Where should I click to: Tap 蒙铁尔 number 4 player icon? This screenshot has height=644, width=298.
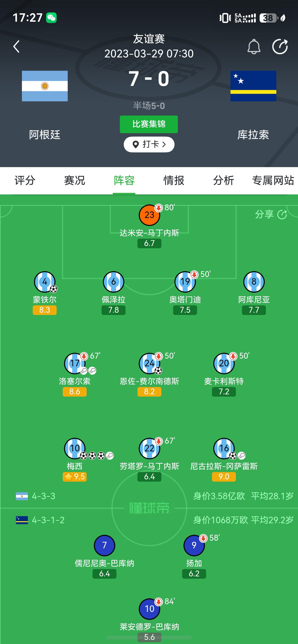pos(45,282)
